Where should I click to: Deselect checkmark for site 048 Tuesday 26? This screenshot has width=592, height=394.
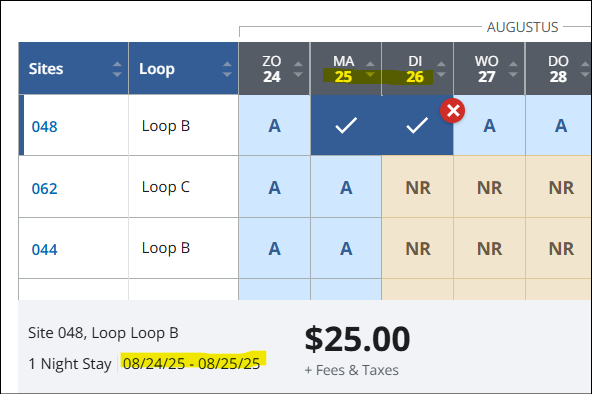(x=417, y=125)
